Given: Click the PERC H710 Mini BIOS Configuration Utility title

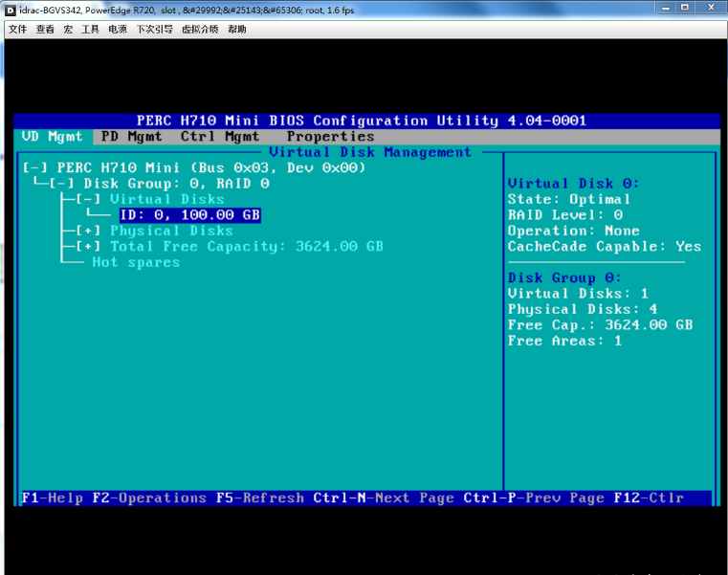Looking at the screenshot, I should 362,121.
